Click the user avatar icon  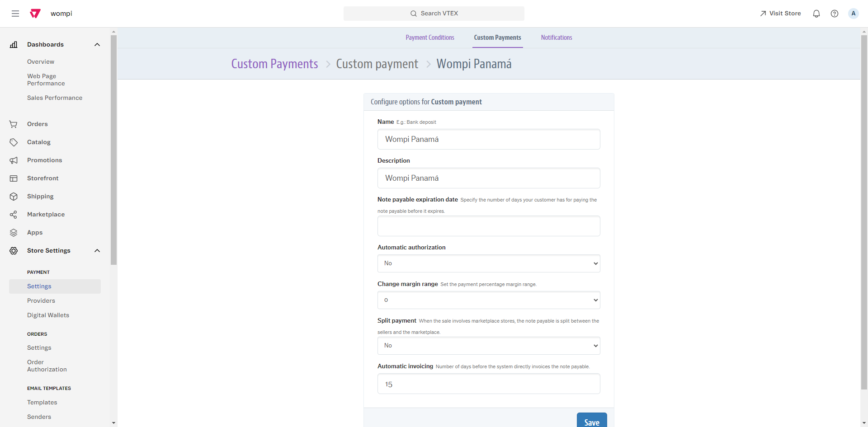[854, 14]
